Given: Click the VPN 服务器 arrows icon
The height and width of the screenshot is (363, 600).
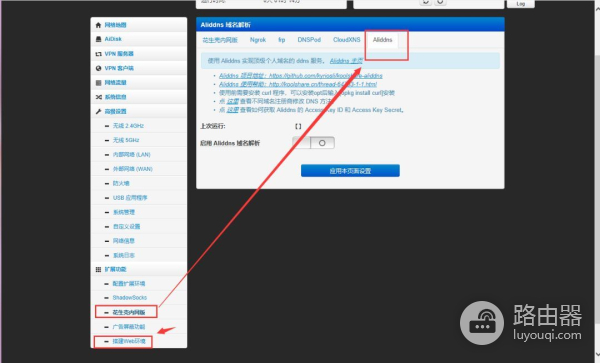Looking at the screenshot, I should tap(98, 54).
